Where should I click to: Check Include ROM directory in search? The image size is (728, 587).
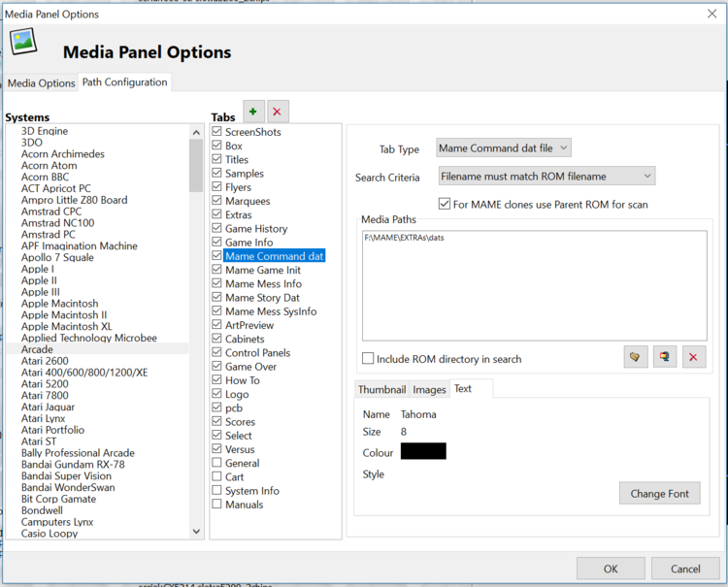[368, 359]
